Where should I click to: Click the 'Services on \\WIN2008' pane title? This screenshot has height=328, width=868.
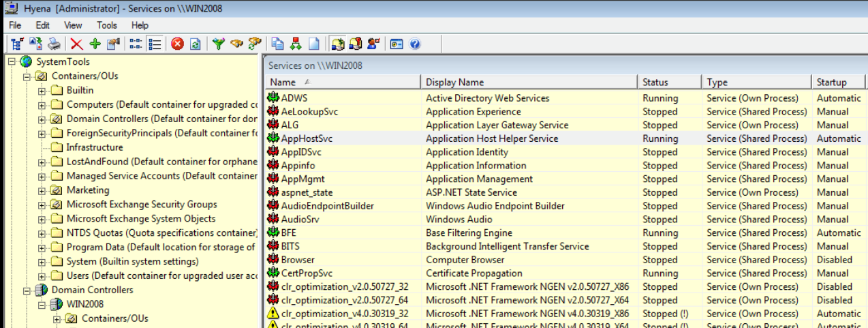[x=315, y=65]
